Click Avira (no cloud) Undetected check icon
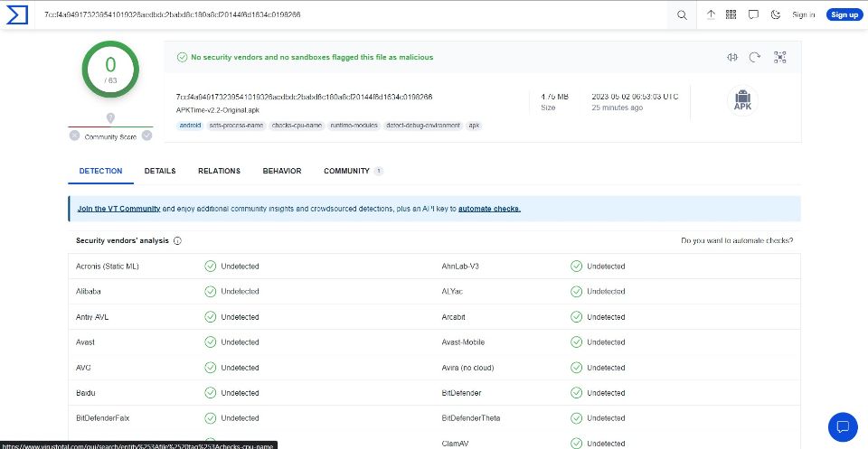 576,368
